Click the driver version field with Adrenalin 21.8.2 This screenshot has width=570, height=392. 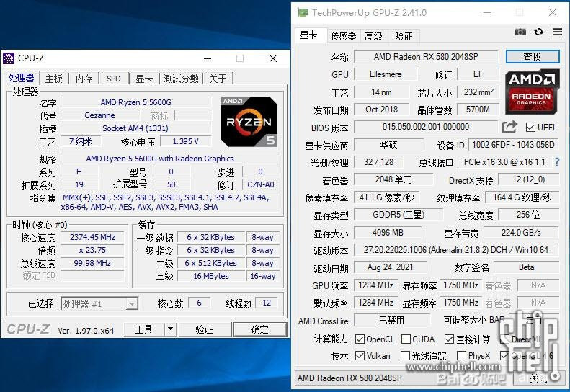click(456, 250)
